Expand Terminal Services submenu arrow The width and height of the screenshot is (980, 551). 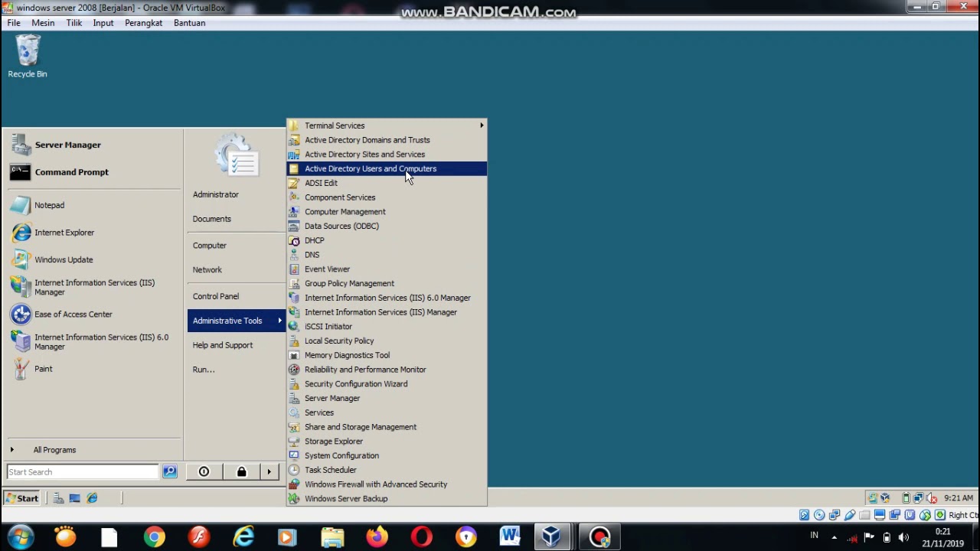(x=482, y=126)
